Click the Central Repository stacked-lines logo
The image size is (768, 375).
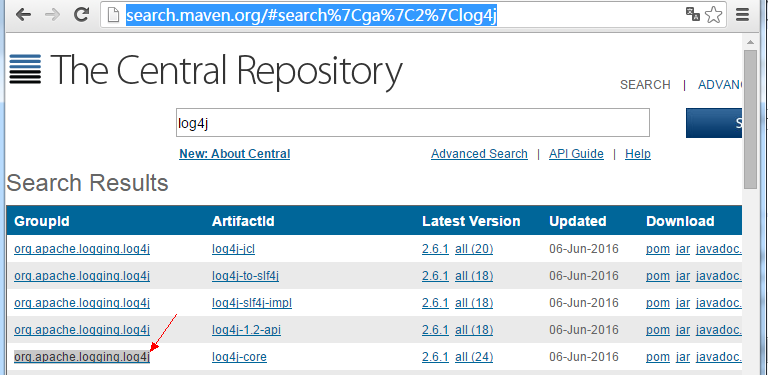tap(25, 69)
